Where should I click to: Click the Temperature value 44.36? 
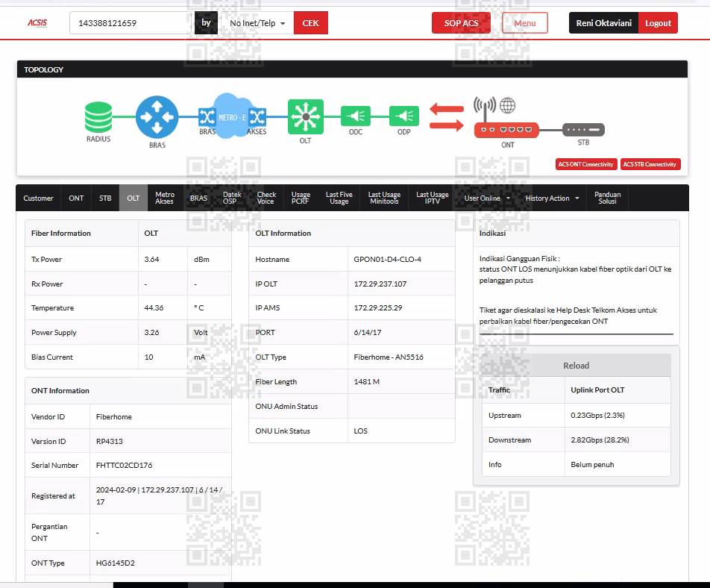pyautogui.click(x=154, y=307)
